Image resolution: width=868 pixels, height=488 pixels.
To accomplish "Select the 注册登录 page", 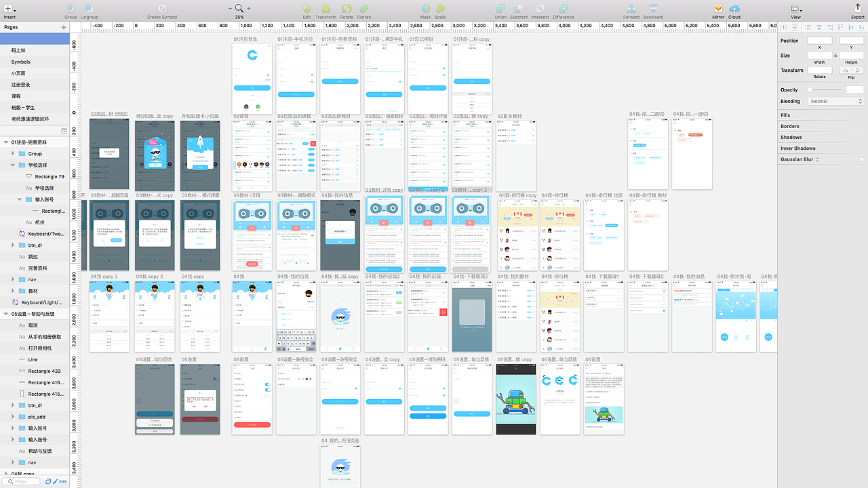I will click(x=21, y=85).
